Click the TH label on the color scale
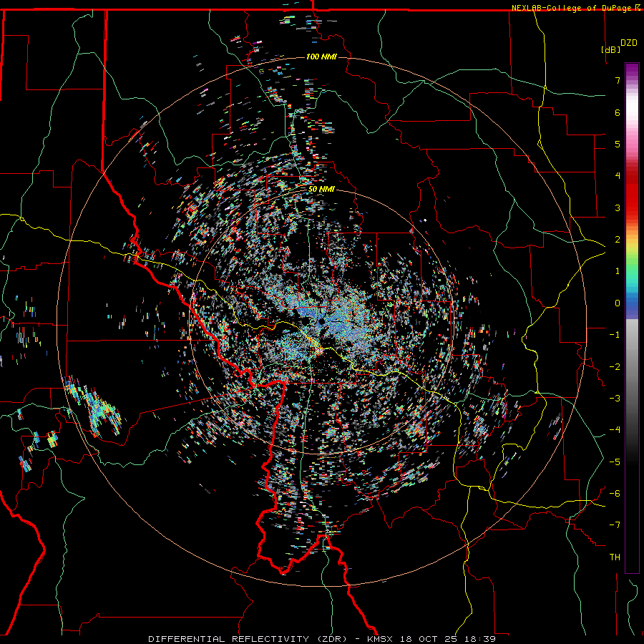This screenshot has width=644, height=644. [x=615, y=557]
